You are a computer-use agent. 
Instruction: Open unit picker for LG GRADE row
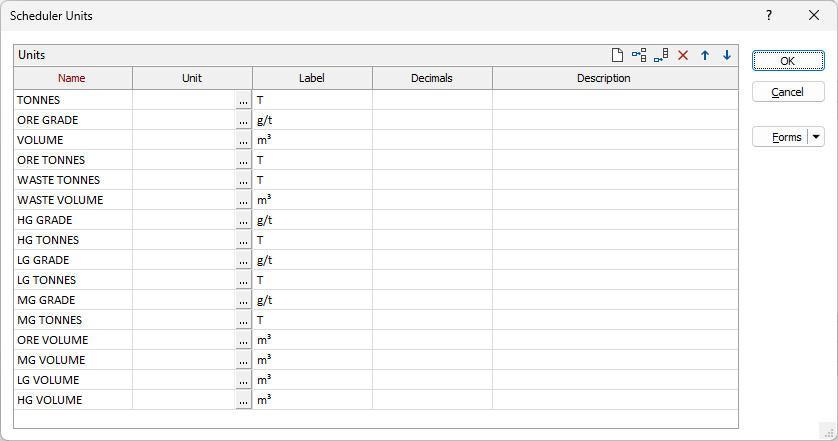tap(243, 260)
